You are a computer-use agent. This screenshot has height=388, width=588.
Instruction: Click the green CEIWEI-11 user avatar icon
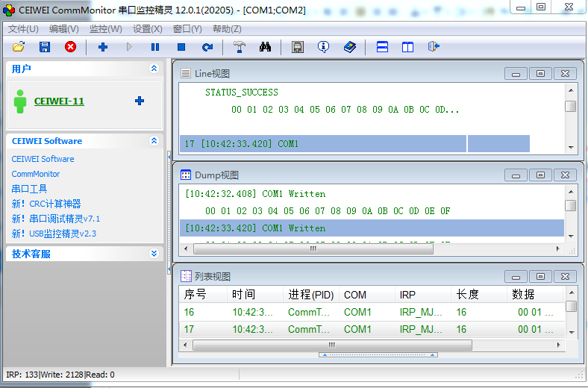point(20,101)
